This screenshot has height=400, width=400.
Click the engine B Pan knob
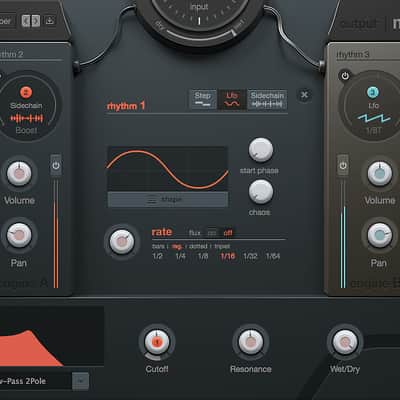(380, 235)
